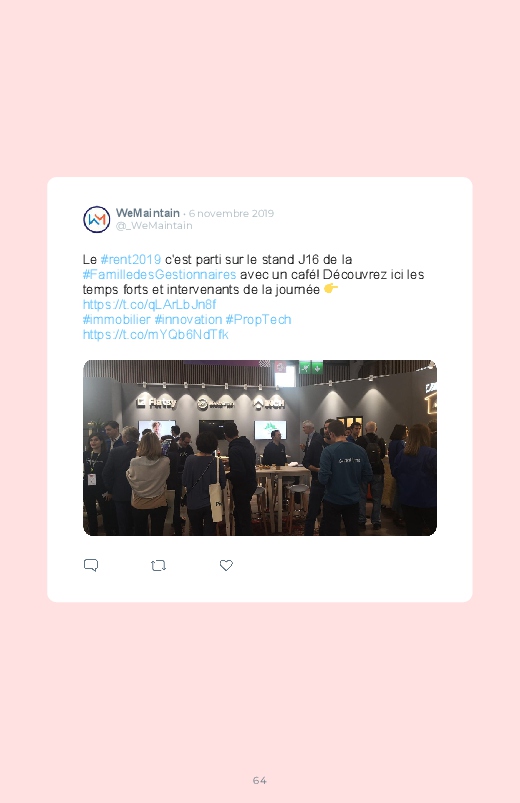Viewport: 520px width, 803px height.
Task: Open the #PropTech hashtag
Action: [x=258, y=320]
